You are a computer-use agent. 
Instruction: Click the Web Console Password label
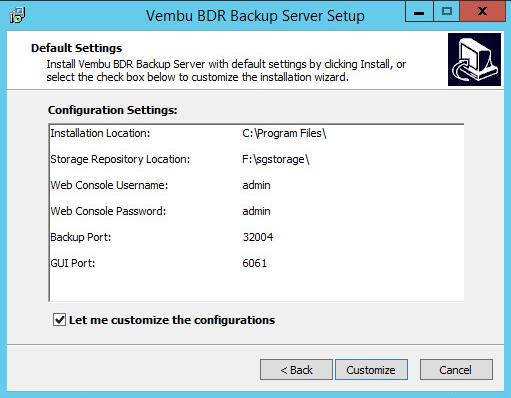[x=108, y=211]
